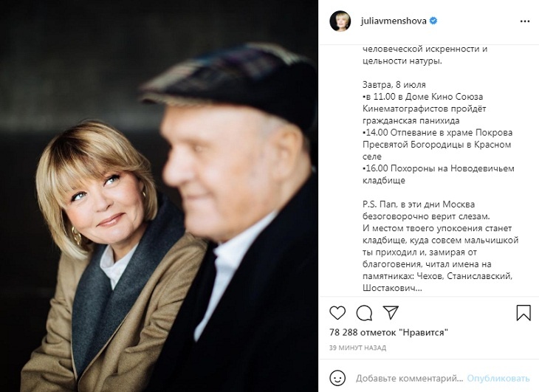
Task: View the 78 288 likes list
Action: pos(389,332)
